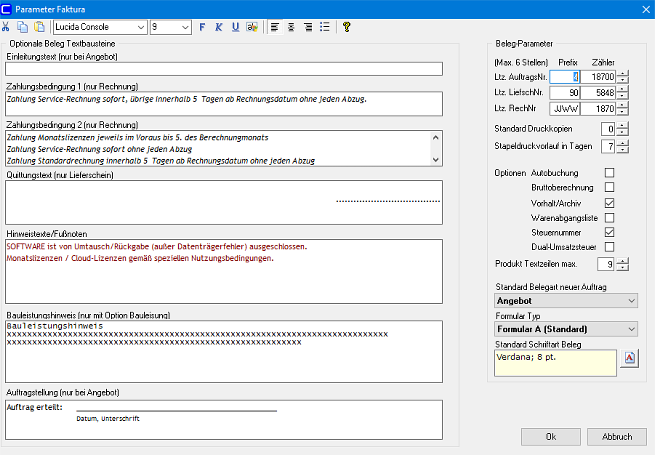This screenshot has height=455, width=655.
Task: Click the Einleitungstext input field
Action: pos(224,69)
